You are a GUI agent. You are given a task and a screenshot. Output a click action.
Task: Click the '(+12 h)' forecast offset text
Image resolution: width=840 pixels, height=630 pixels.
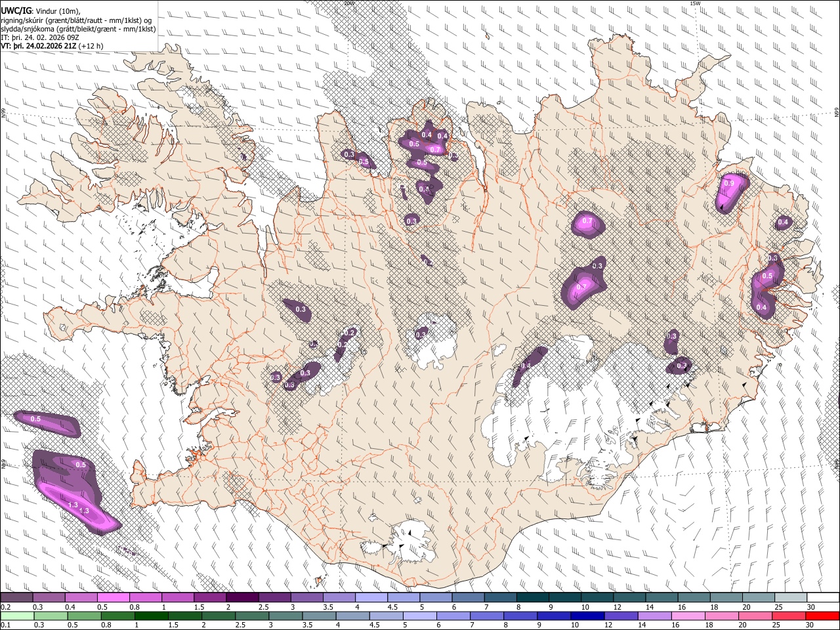coord(91,46)
